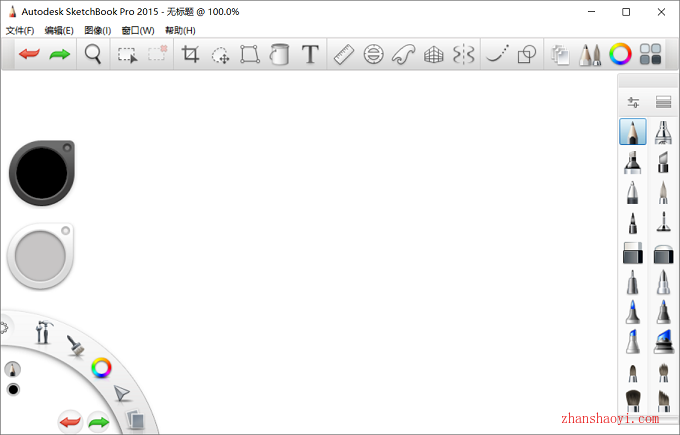Screen dimensions: 680x435
Task: Open the lagoon Edit arrow-cursor menu
Action: point(122,394)
